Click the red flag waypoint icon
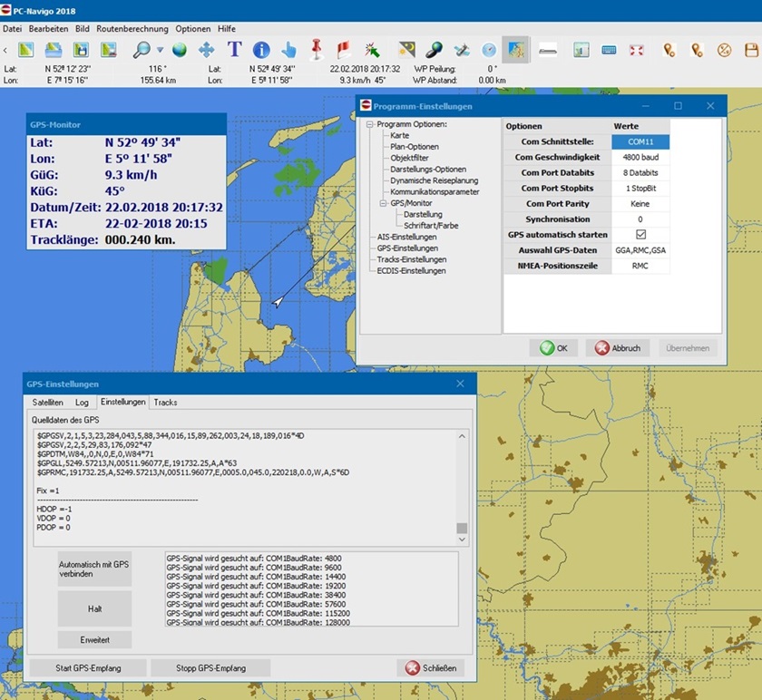The width and height of the screenshot is (762, 700). coord(344,50)
